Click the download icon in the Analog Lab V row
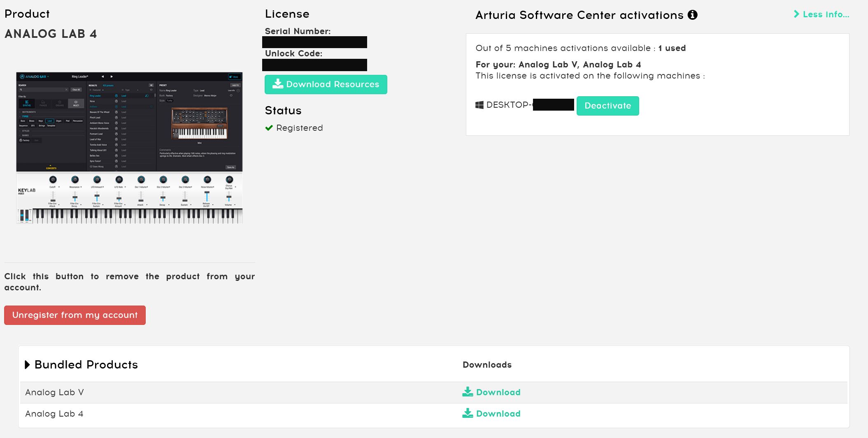The height and width of the screenshot is (438, 868). (x=468, y=392)
